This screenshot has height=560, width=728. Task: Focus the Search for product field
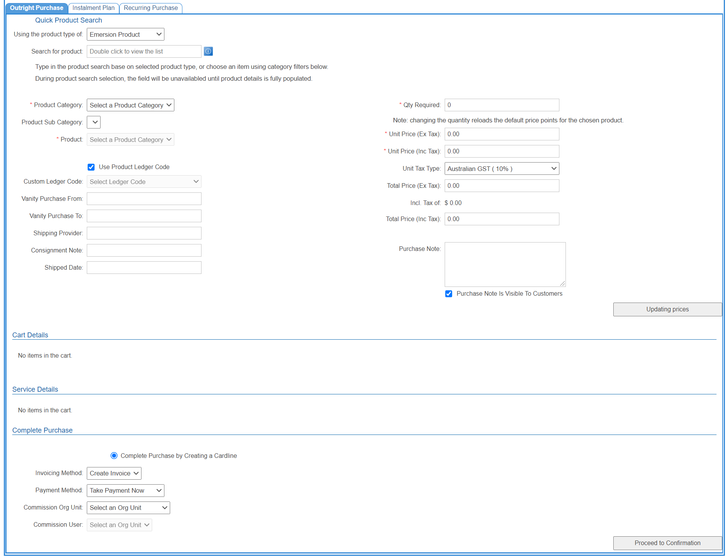coord(144,52)
